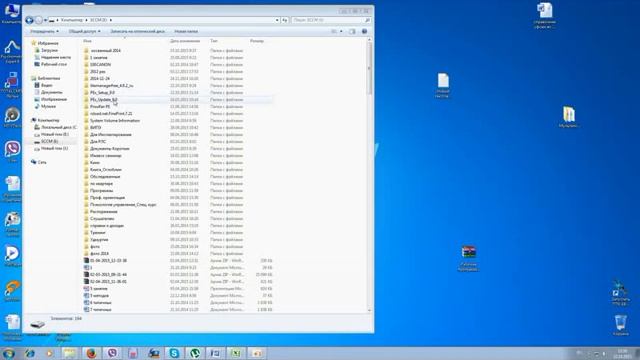
Task: Select the фото 2014 folder
Action: coord(99,254)
